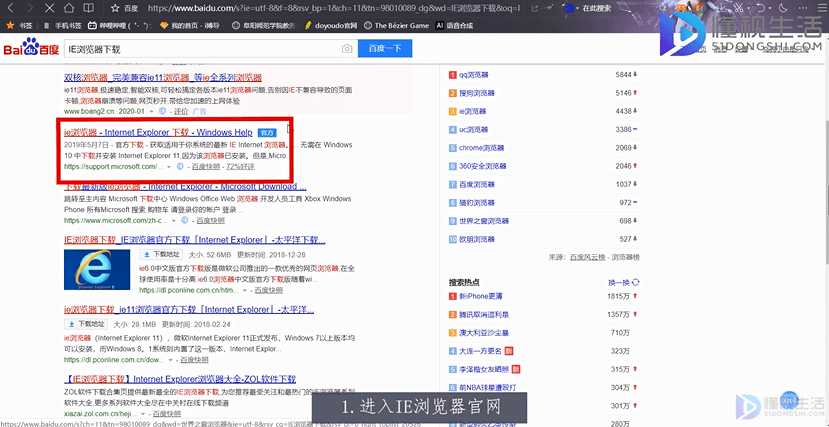Open Internet Explorer - Microsoft Download result
Screen dimensions: 829x427
pos(185,187)
